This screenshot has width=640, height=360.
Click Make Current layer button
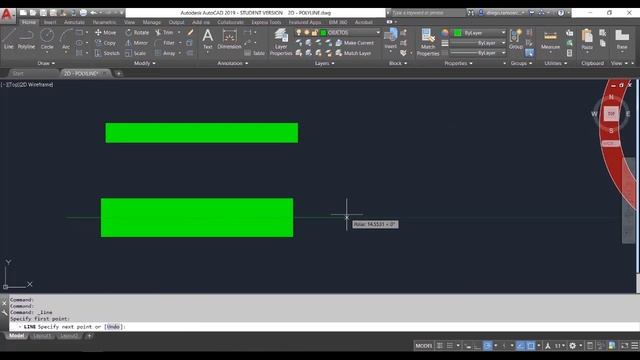(x=355, y=43)
